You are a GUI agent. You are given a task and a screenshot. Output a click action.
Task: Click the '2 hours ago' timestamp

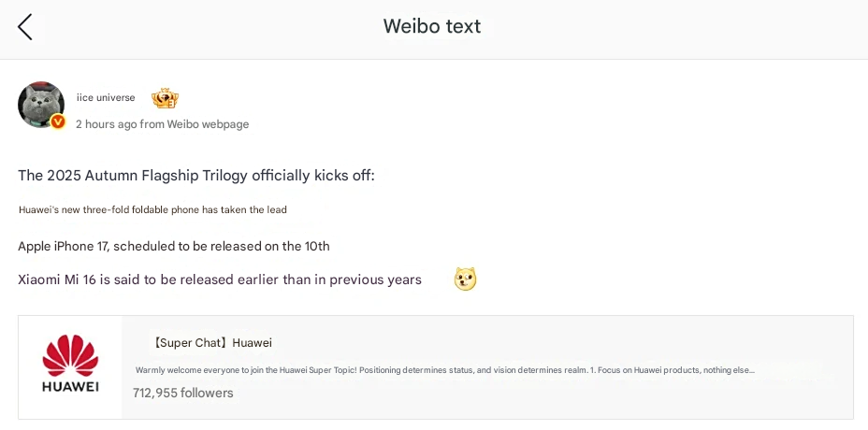[x=106, y=124]
